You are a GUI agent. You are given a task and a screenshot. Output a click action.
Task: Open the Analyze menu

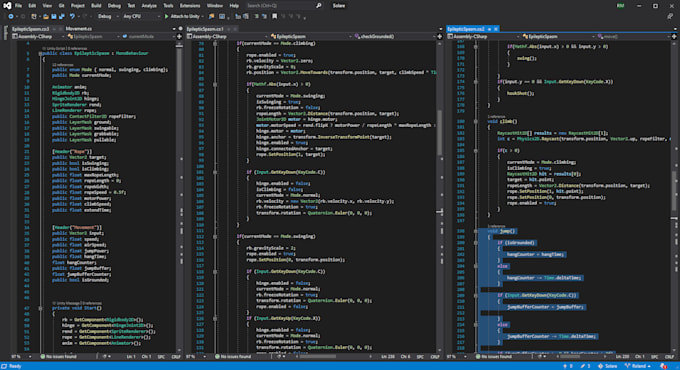click(149, 6)
